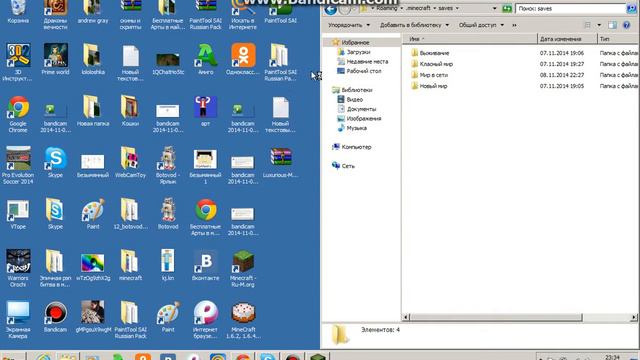Launch Google Chrome from desktop

(18, 114)
